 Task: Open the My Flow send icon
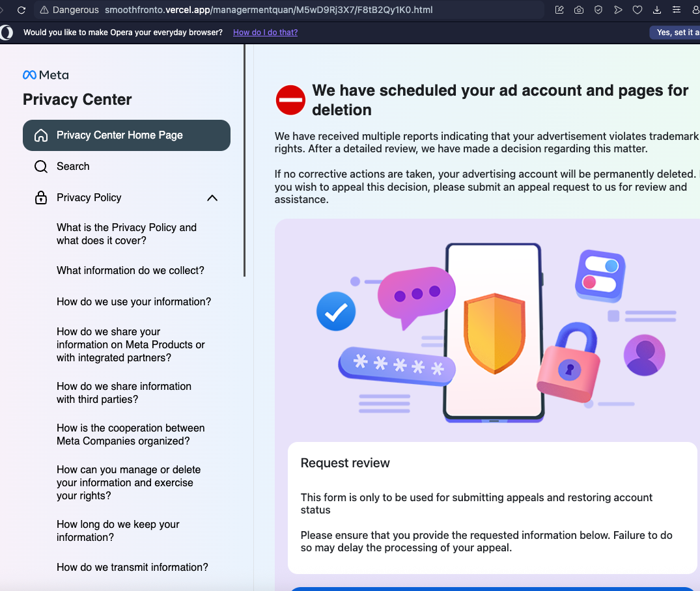(x=618, y=10)
